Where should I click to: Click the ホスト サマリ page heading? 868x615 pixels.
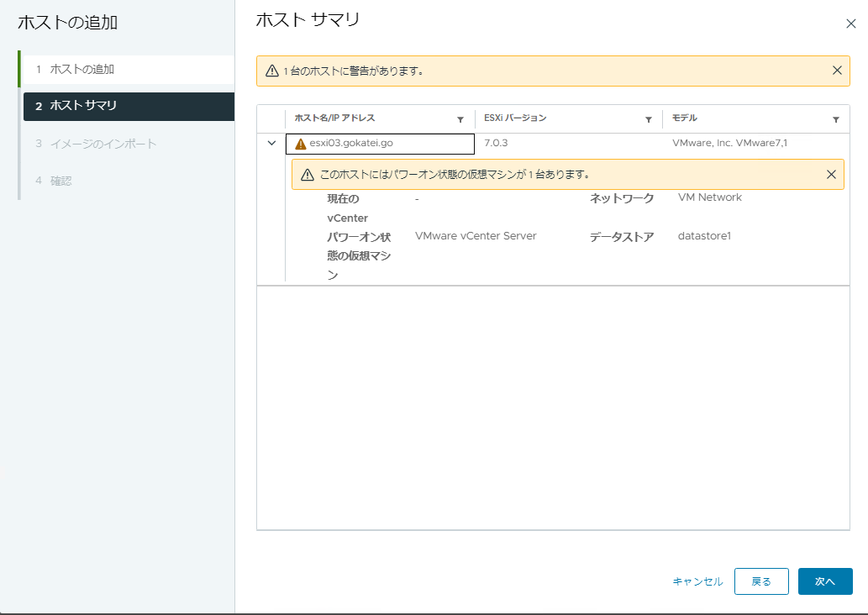click(x=308, y=20)
